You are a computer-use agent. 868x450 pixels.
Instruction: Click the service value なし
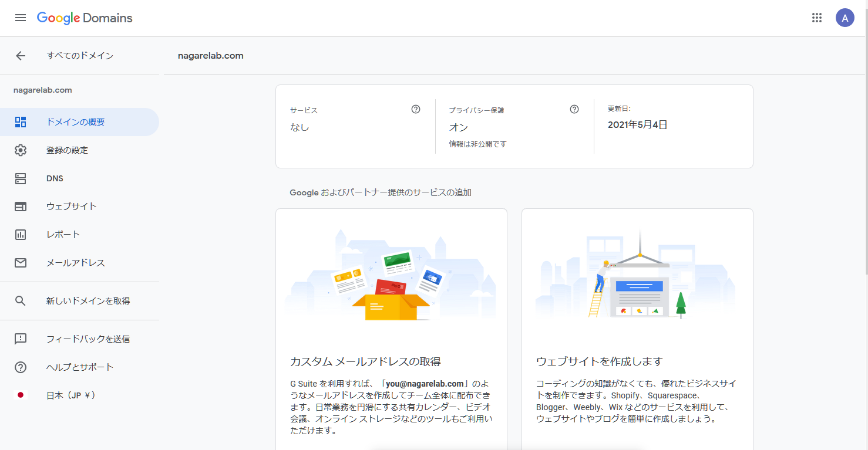pyautogui.click(x=300, y=127)
